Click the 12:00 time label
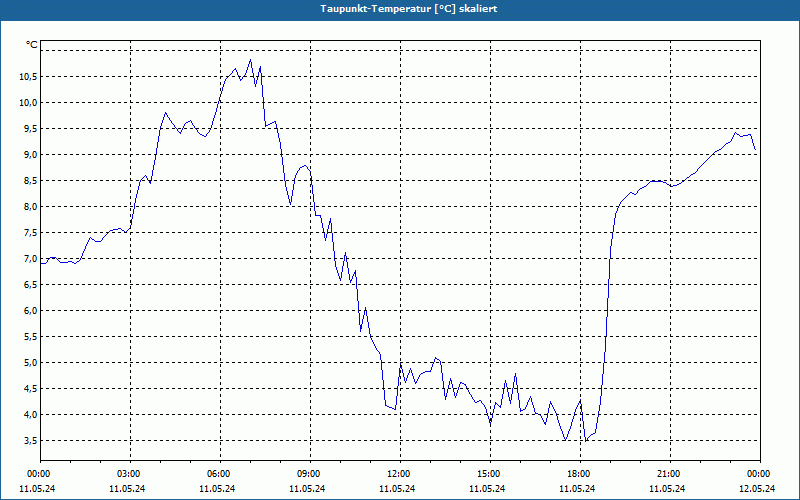This screenshot has height=500, width=800. pos(399,474)
